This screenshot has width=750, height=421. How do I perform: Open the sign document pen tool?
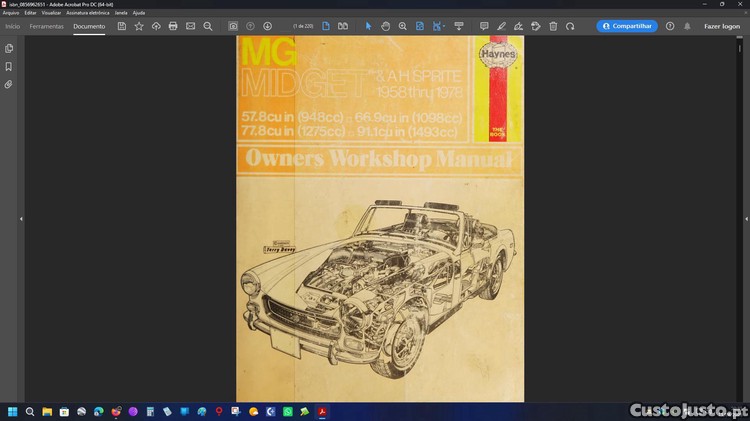(x=518, y=26)
